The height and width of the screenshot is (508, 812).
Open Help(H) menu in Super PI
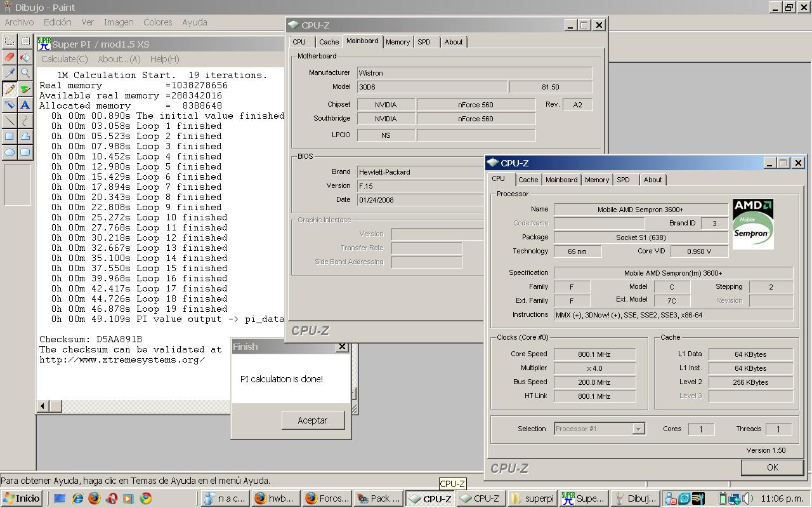[164, 59]
